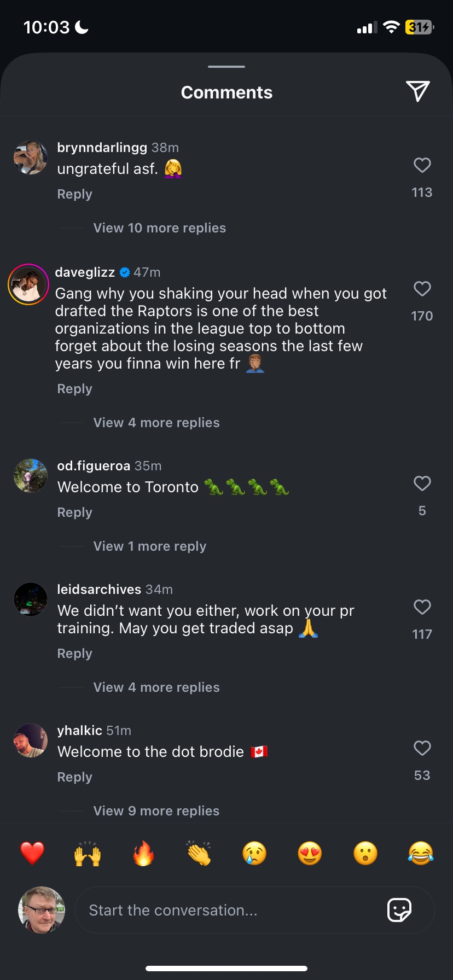Screen dimensions: 453x980
Task: Like leidsarchives' comment heart
Action: coord(422,607)
